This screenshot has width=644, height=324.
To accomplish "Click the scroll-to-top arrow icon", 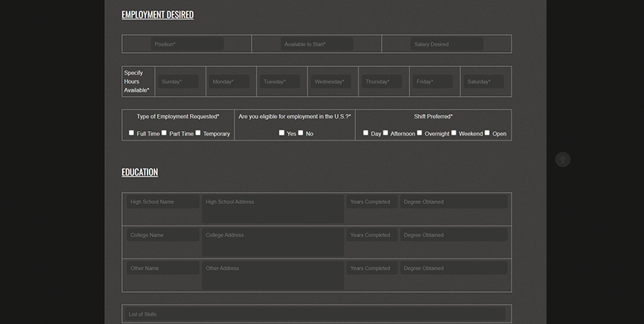I will [x=563, y=159].
